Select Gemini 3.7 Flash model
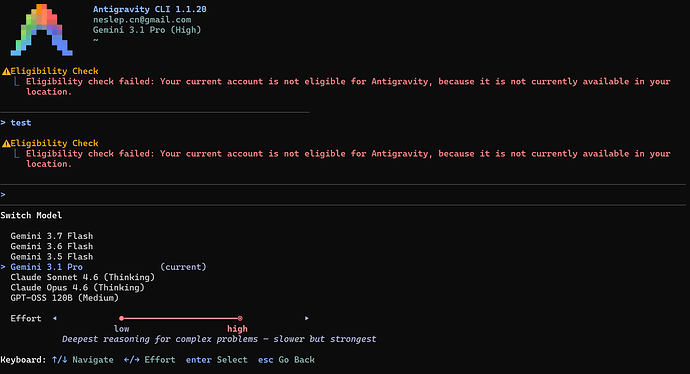 tap(52, 236)
